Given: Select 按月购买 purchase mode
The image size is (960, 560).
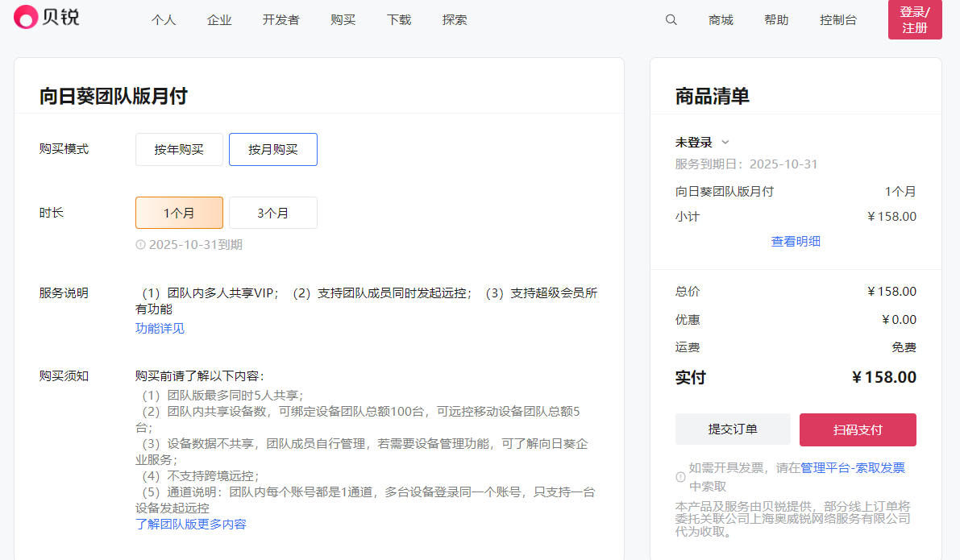Looking at the screenshot, I should 273,149.
